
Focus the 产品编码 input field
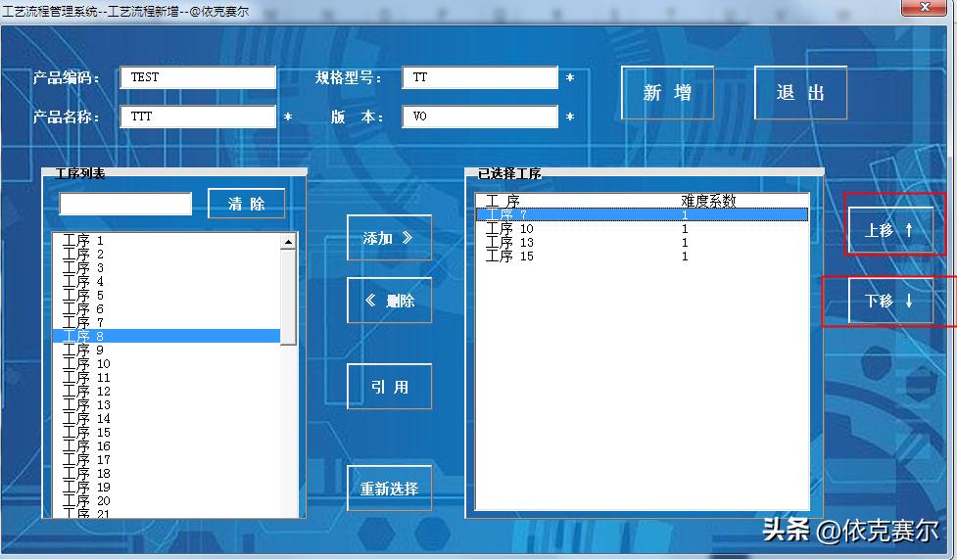199,77
